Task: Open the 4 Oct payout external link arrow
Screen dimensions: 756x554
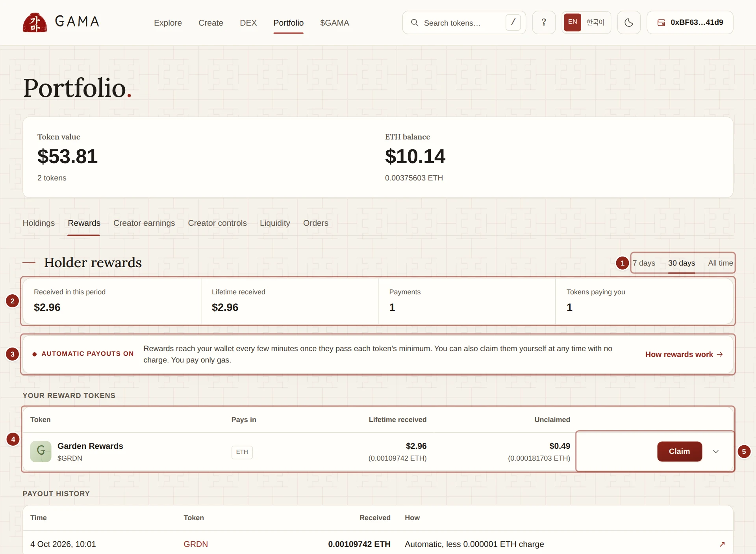Action: click(722, 544)
